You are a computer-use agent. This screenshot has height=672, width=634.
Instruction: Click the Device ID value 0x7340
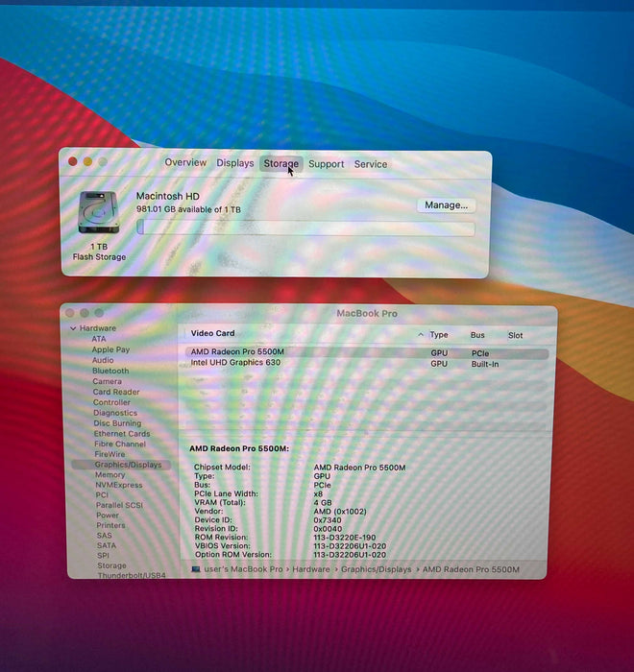328,520
